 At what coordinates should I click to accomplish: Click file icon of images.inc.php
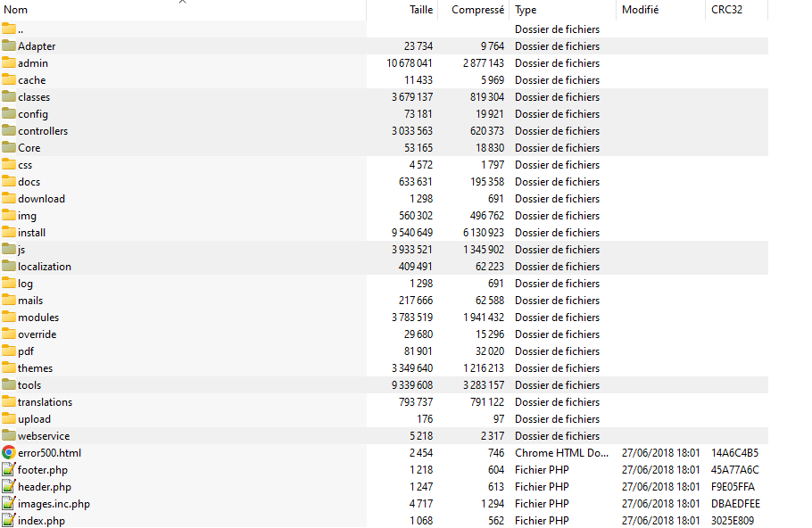click(9, 504)
